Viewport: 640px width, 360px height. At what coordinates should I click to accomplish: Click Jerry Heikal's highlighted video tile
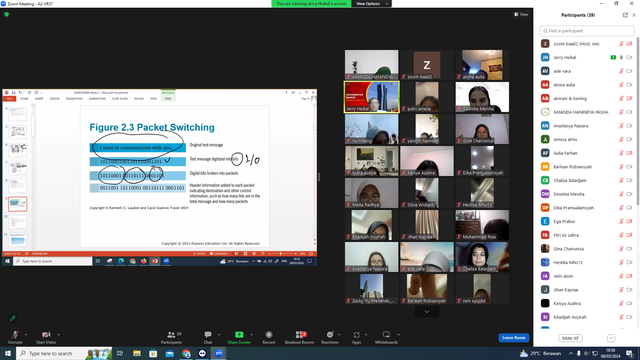(371, 97)
